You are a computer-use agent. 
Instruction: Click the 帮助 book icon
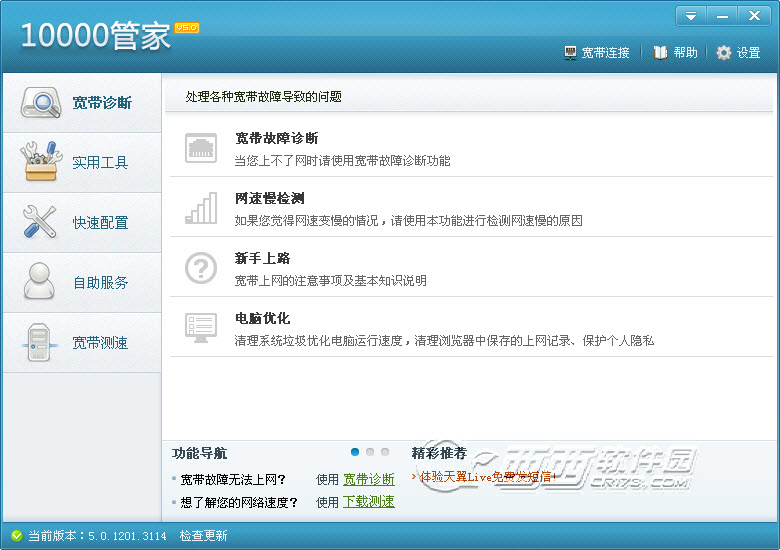pyautogui.click(x=660, y=52)
